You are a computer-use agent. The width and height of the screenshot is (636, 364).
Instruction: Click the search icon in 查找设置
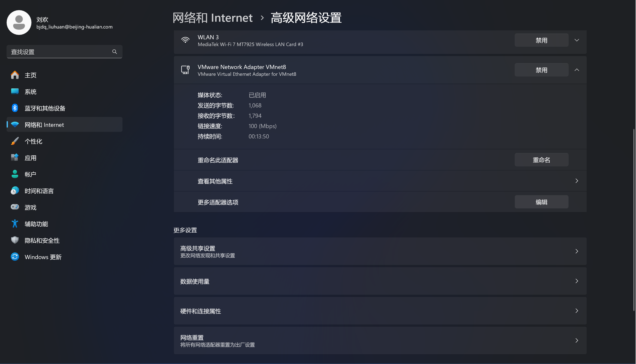115,51
